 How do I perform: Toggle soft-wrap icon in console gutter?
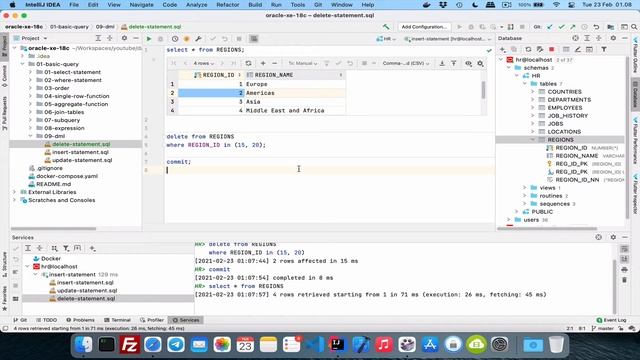point(624,249)
